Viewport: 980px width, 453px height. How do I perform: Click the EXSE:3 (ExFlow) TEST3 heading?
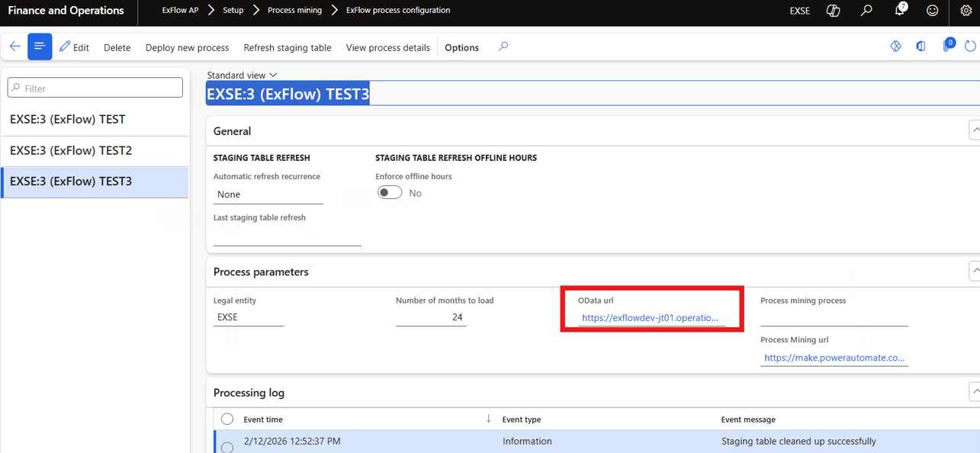[x=288, y=94]
